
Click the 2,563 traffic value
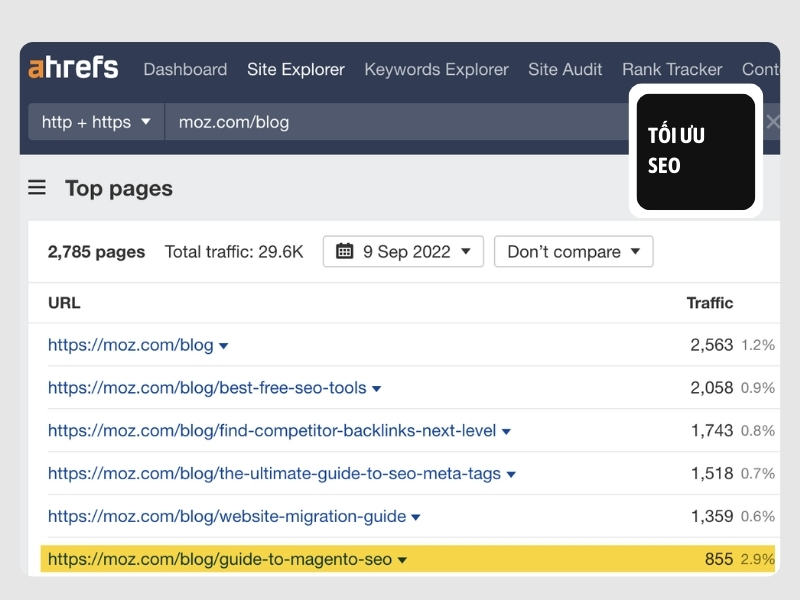pyautogui.click(x=712, y=345)
